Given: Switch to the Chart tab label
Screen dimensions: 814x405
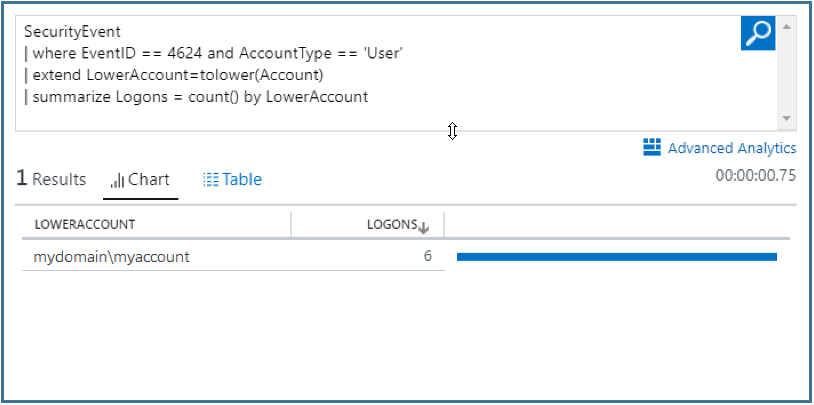Looking at the screenshot, I should 149,180.
